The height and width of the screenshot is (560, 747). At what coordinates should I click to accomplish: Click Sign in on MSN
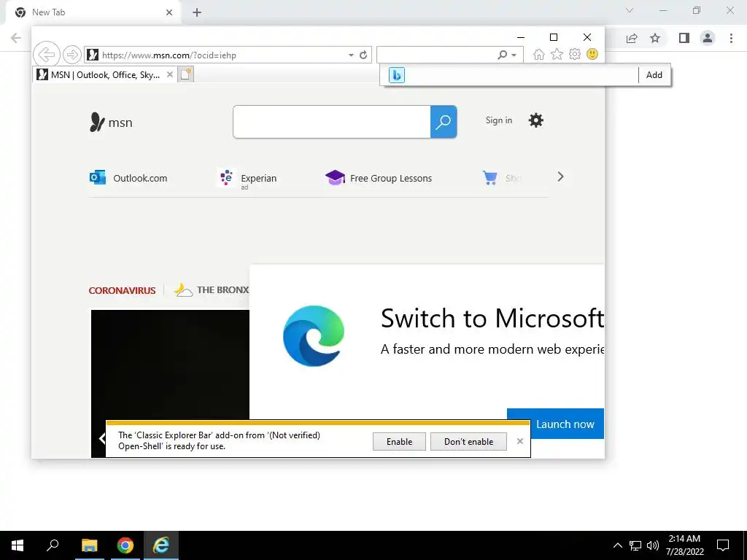499,120
